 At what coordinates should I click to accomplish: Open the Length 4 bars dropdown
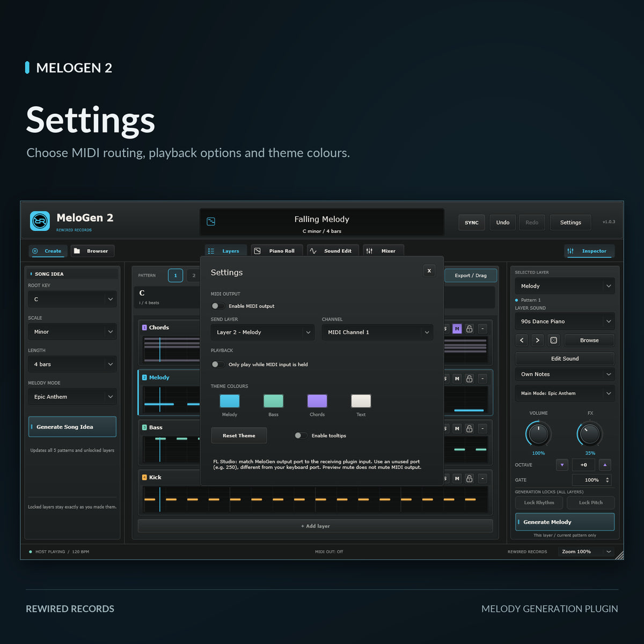72,364
